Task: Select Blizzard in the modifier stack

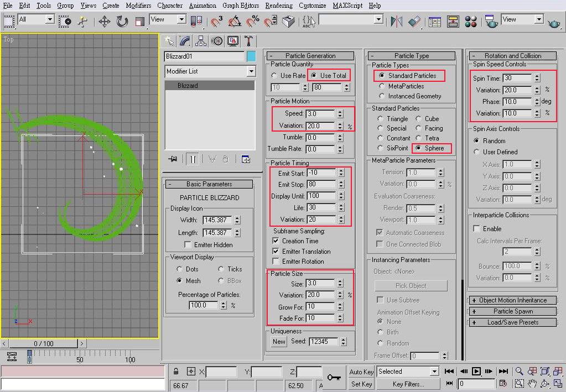Action: pos(210,86)
